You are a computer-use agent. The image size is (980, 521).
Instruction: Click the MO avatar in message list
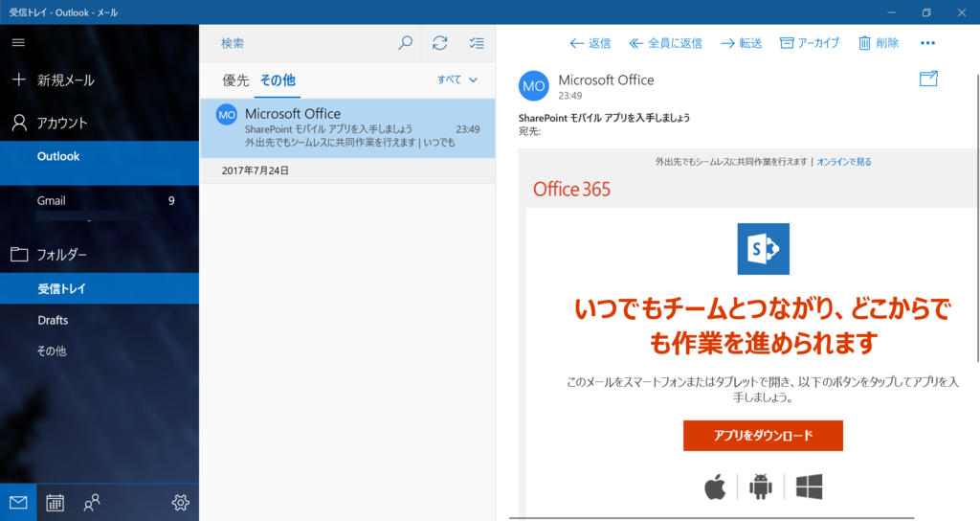pyautogui.click(x=226, y=115)
